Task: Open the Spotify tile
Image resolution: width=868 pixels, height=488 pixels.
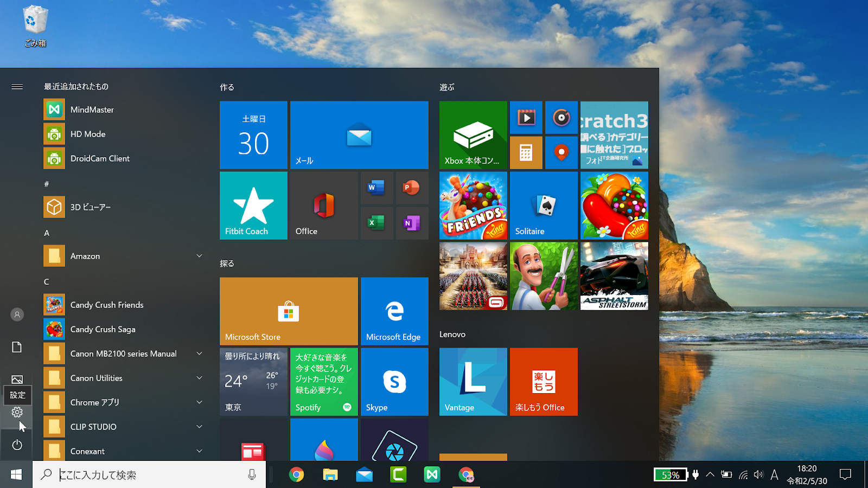Action: tap(324, 382)
